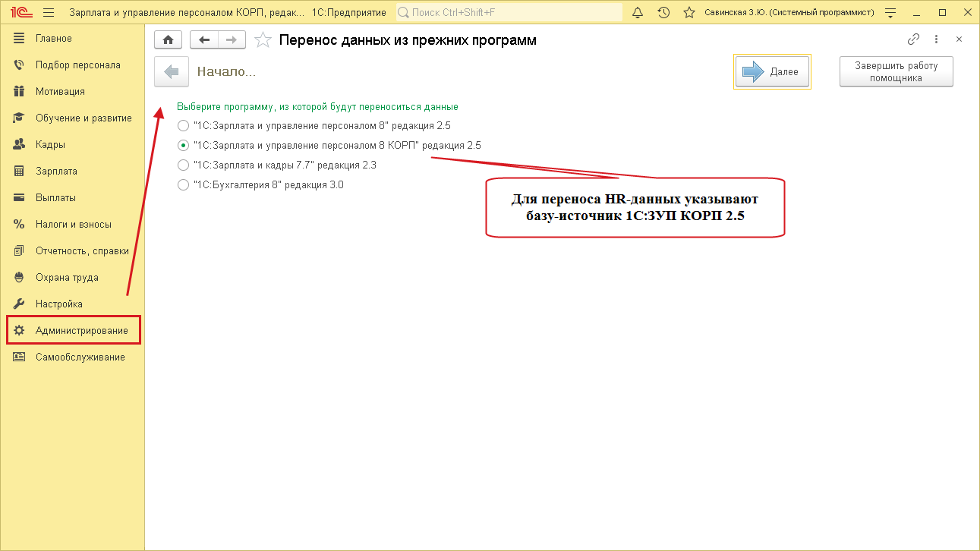980x551 pixels.
Task: Open notifications bell icon
Action: pos(638,12)
